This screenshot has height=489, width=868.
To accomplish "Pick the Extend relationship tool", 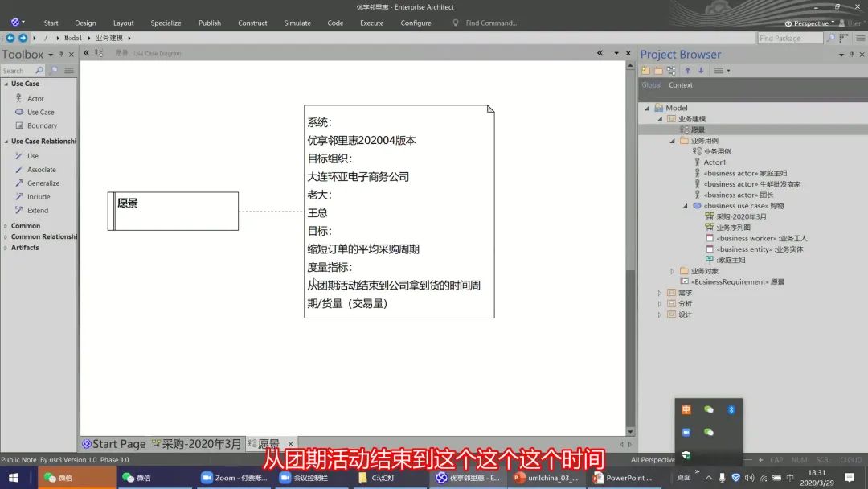I will [x=37, y=211].
